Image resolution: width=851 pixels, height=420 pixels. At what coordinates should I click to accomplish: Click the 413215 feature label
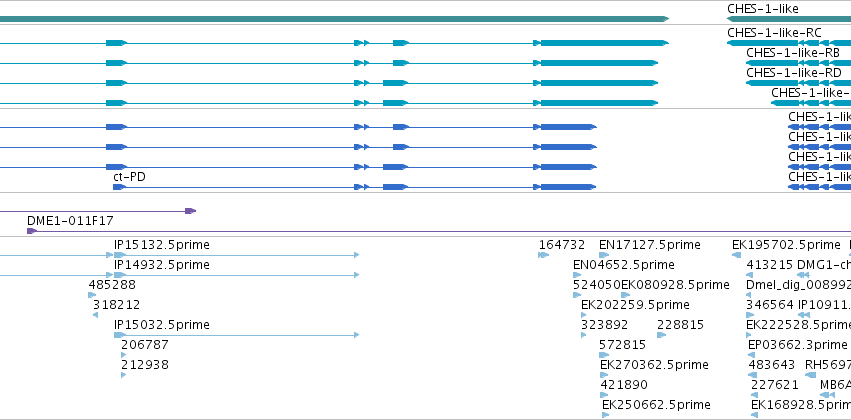[770, 265]
